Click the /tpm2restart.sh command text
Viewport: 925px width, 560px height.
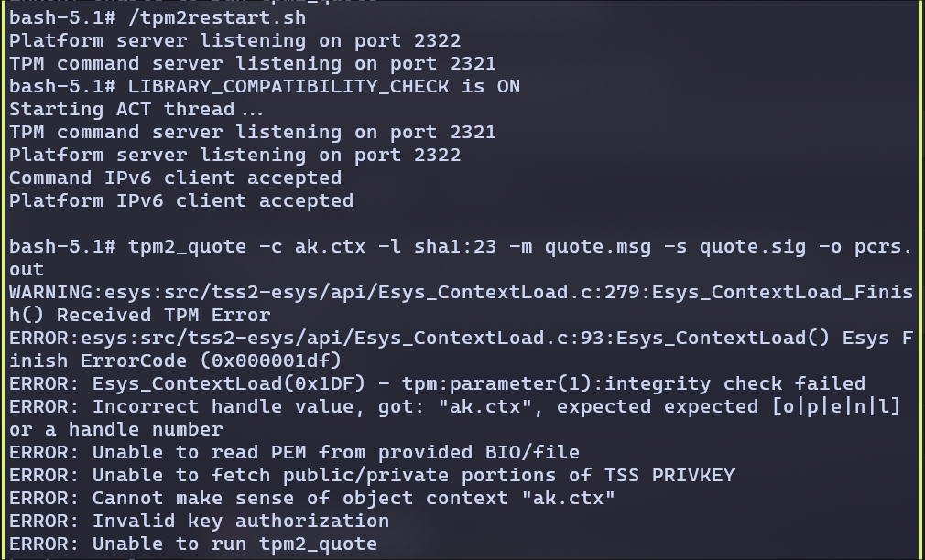tap(217, 17)
